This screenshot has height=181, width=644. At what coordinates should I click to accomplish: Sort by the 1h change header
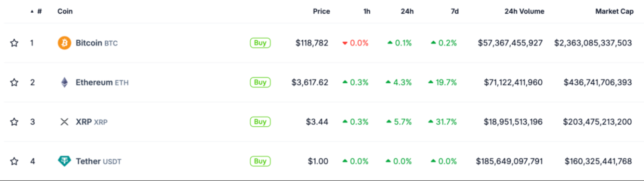367,11
